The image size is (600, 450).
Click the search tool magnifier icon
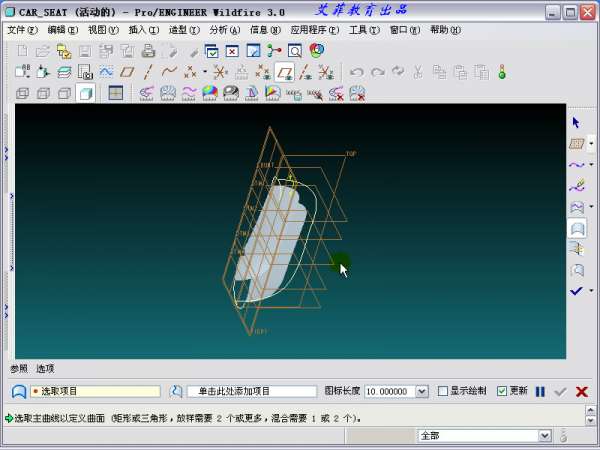[295, 51]
